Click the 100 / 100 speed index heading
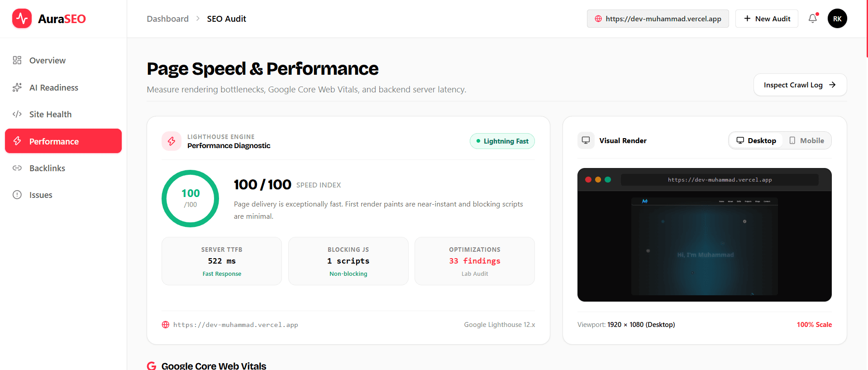The width and height of the screenshot is (868, 370). point(262,185)
